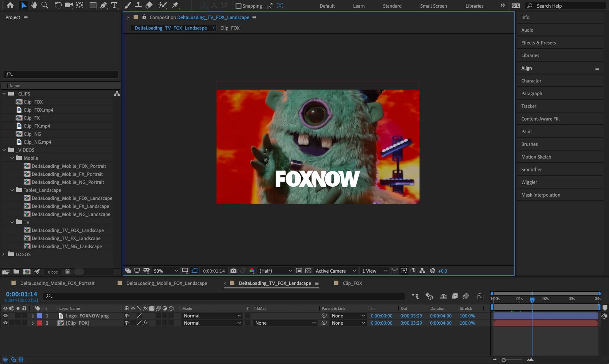Expand the LOGOS folder

[x=3, y=254]
